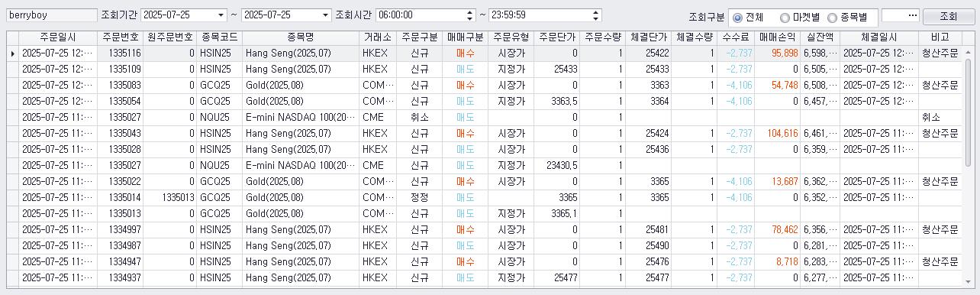Select the 종목별 radio option
This screenshot has width=980, height=295.
click(849, 17)
